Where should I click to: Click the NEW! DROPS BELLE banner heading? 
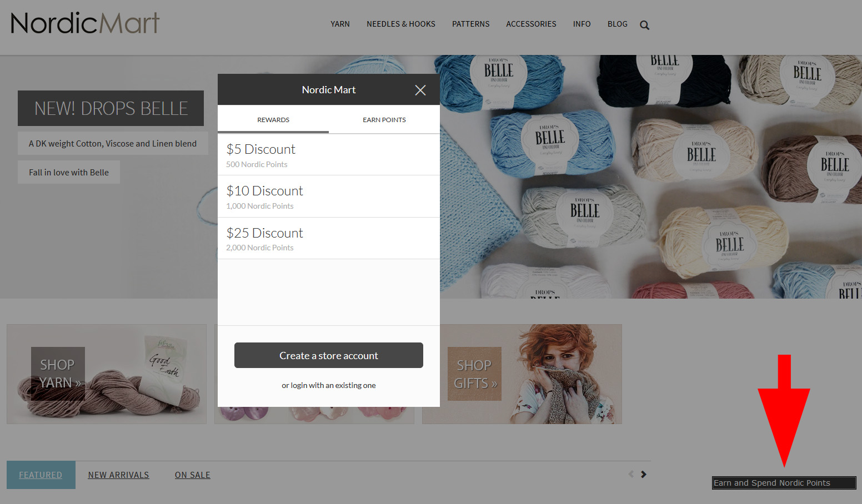tap(111, 108)
